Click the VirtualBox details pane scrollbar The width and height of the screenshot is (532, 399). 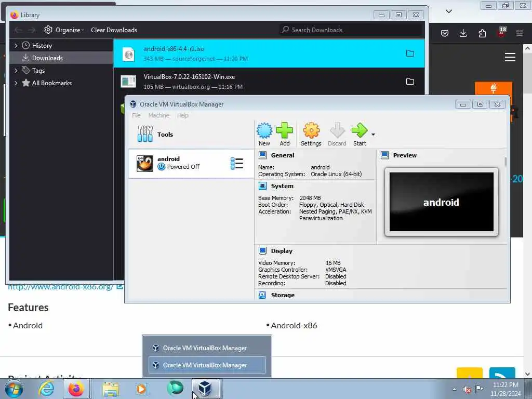click(506, 162)
